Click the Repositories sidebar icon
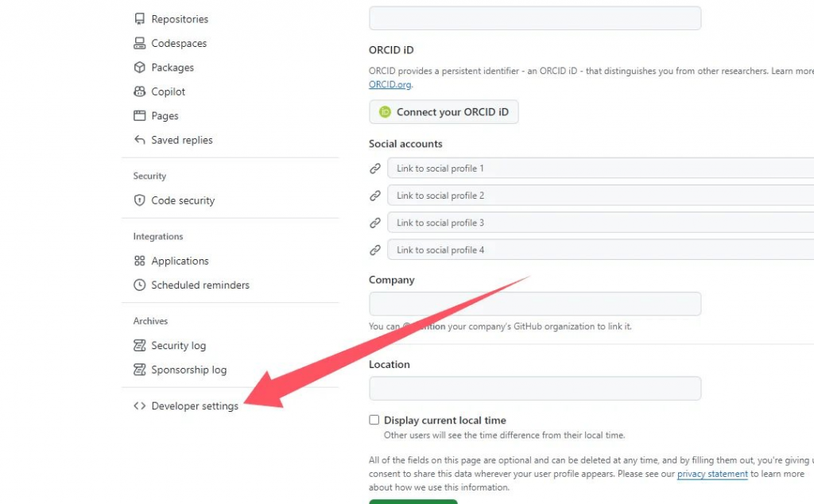This screenshot has width=814, height=504. click(140, 19)
